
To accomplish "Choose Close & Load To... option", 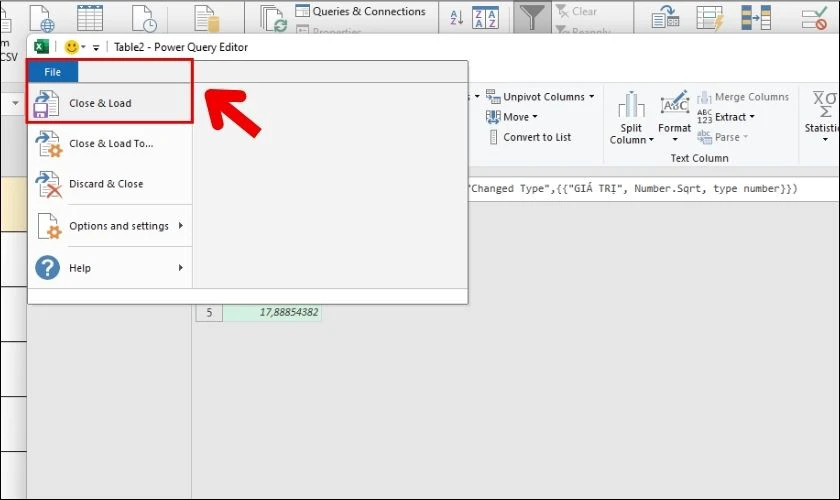I will (x=110, y=144).
